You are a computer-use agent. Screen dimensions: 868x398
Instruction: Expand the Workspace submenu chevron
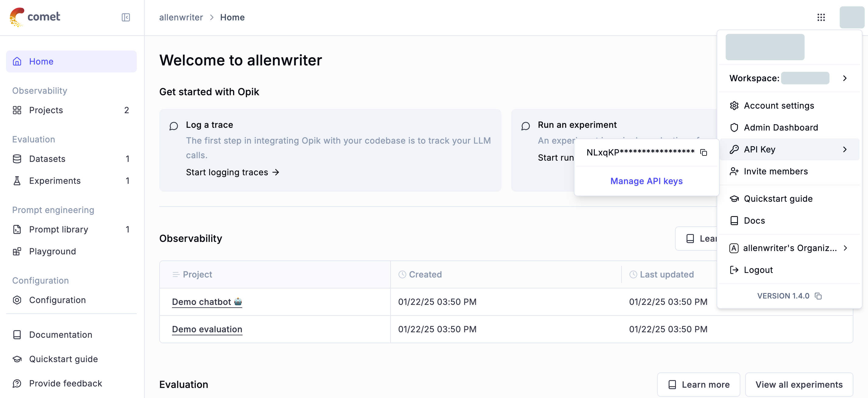click(x=844, y=78)
